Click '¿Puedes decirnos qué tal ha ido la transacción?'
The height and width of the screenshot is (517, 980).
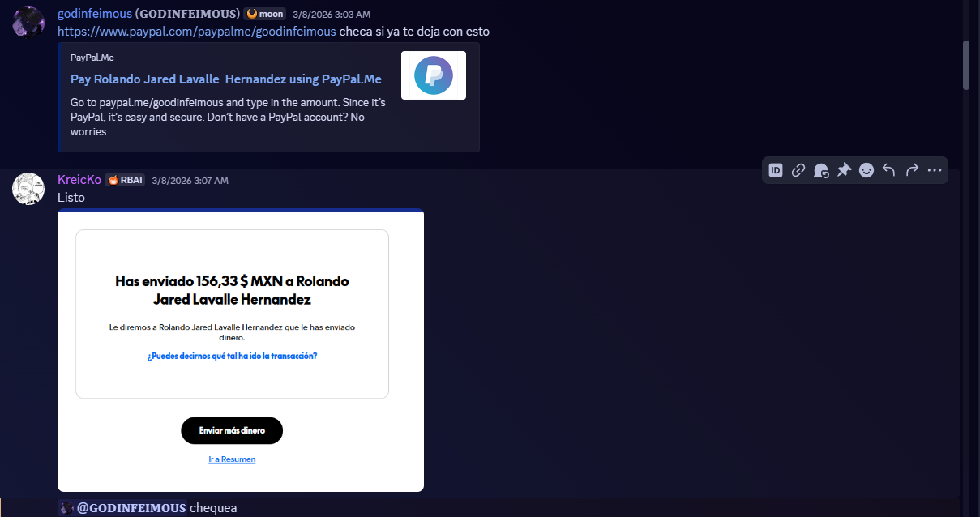(x=232, y=356)
